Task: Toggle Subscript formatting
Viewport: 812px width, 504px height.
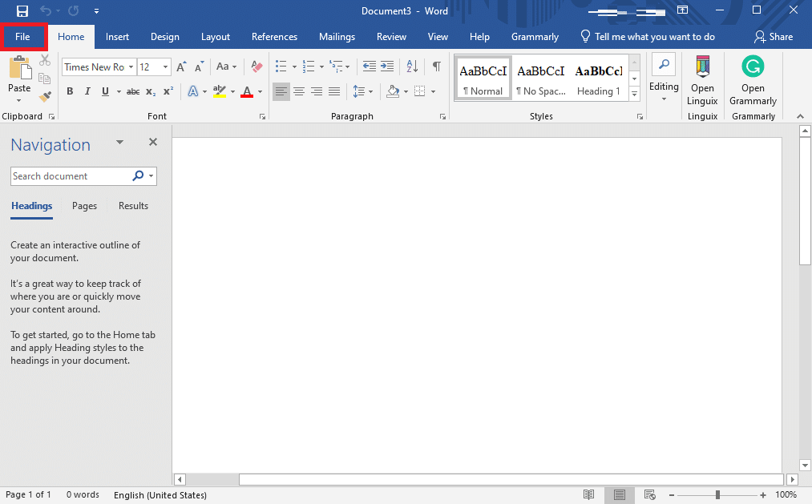Action: click(151, 91)
